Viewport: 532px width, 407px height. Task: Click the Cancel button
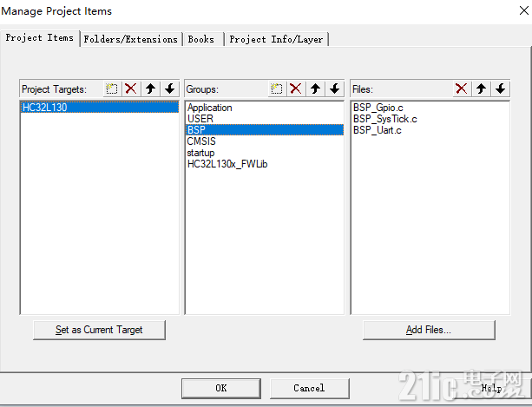click(309, 389)
